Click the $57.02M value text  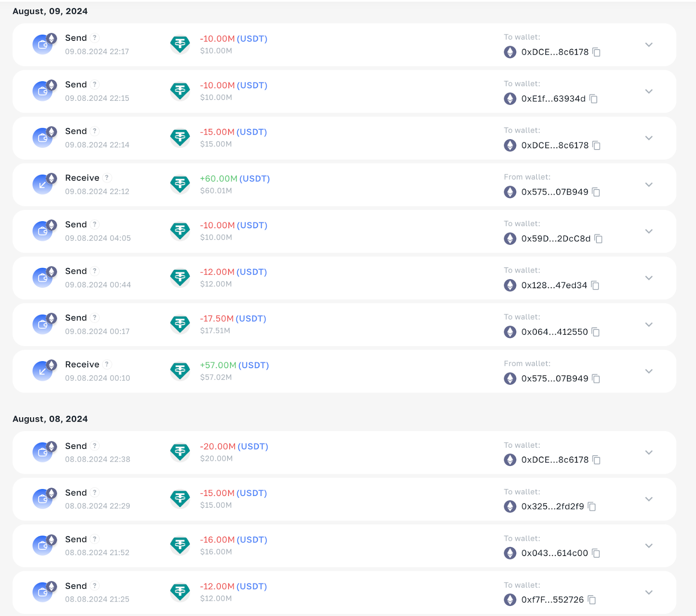pos(216,377)
